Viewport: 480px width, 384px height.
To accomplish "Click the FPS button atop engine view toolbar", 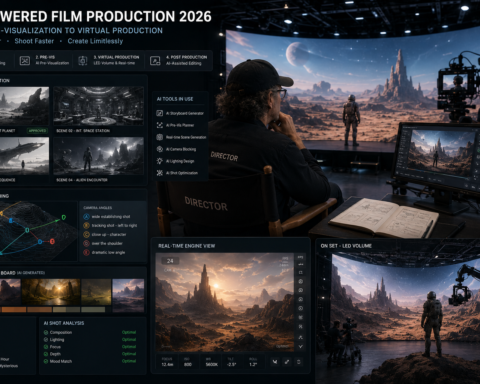I will tap(300, 257).
